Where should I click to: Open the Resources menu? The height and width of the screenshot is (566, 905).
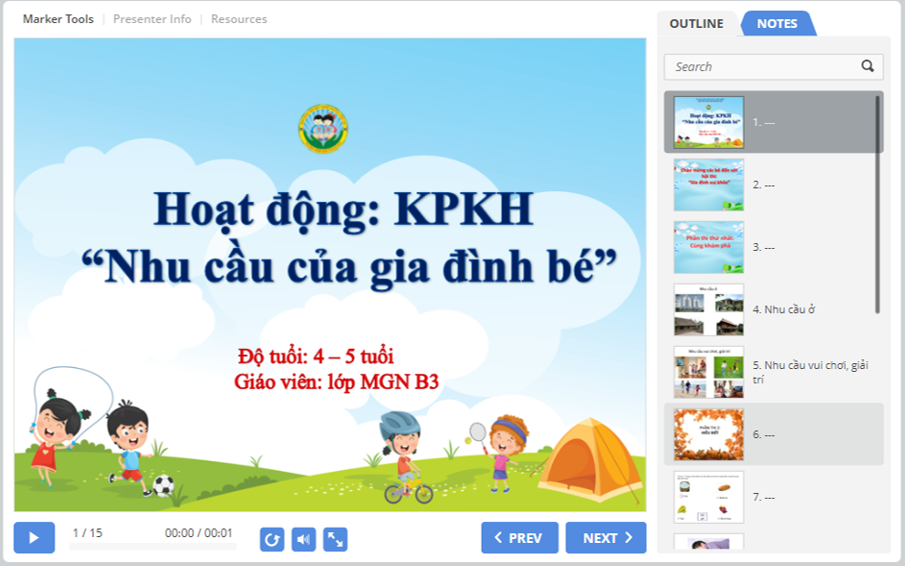point(239,19)
